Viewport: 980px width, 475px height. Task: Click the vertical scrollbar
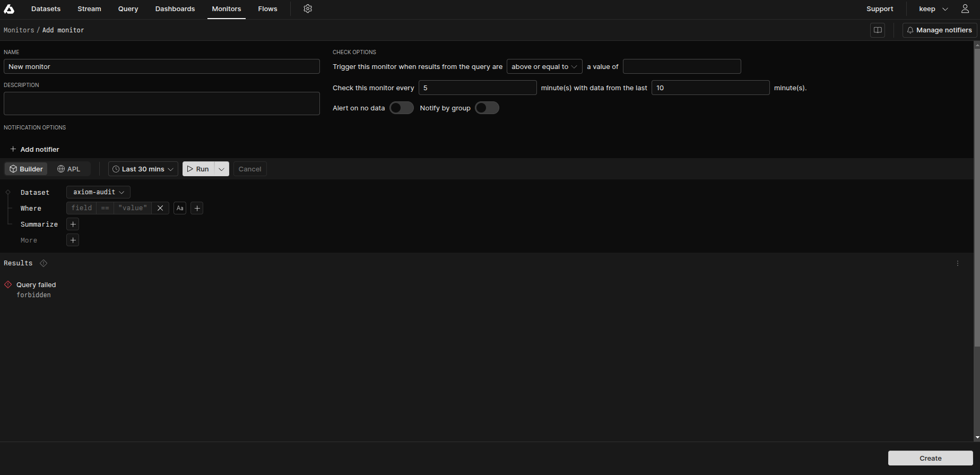(x=977, y=197)
